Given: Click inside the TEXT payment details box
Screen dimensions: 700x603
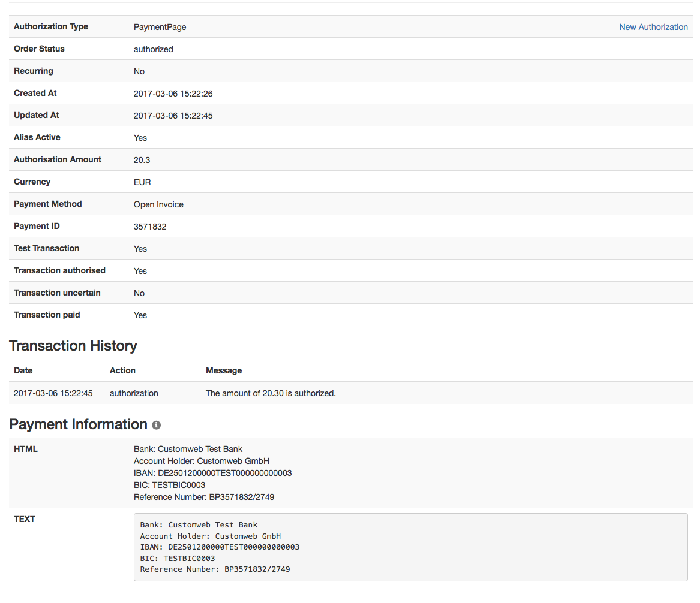Looking at the screenshot, I should point(410,547).
